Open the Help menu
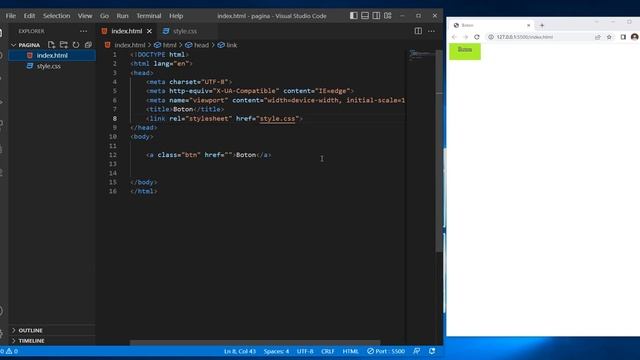Image resolution: width=640 pixels, height=360 pixels. pyautogui.click(x=176, y=16)
